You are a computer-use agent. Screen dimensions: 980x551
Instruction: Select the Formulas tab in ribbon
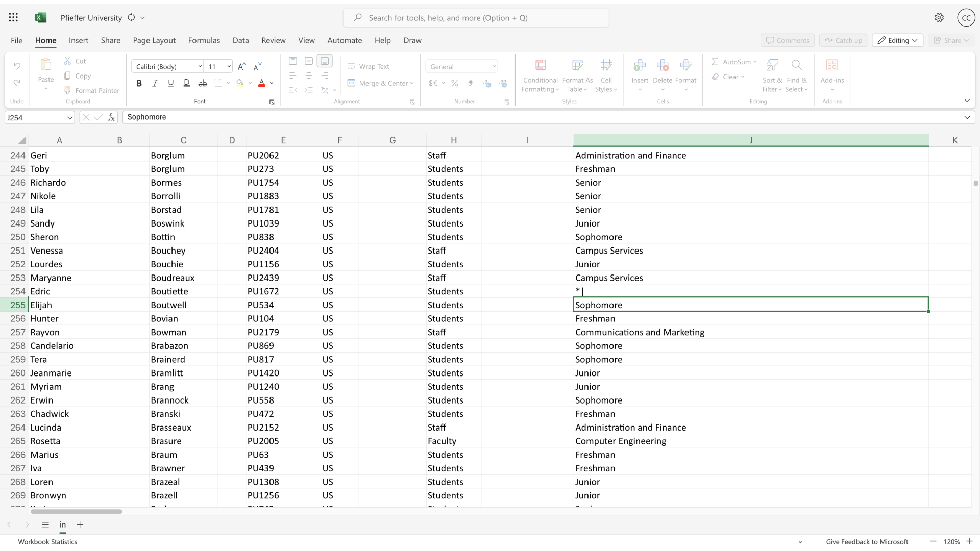point(205,40)
